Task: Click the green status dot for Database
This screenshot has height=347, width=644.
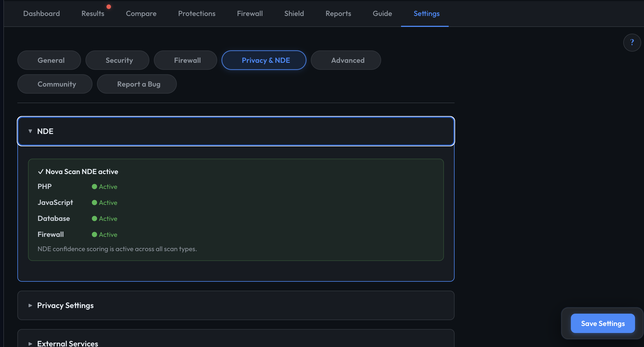Action: [94, 218]
